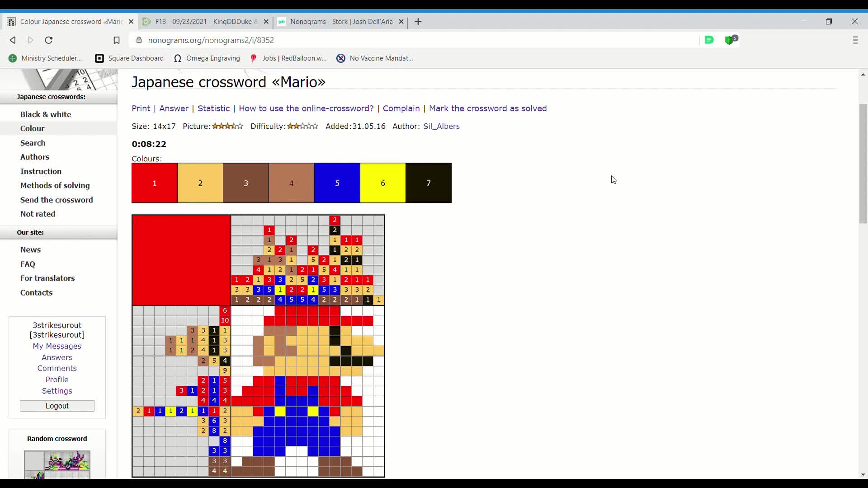The width and height of the screenshot is (868, 488).
Task: View Sil_Albers author profile
Action: coord(441,126)
